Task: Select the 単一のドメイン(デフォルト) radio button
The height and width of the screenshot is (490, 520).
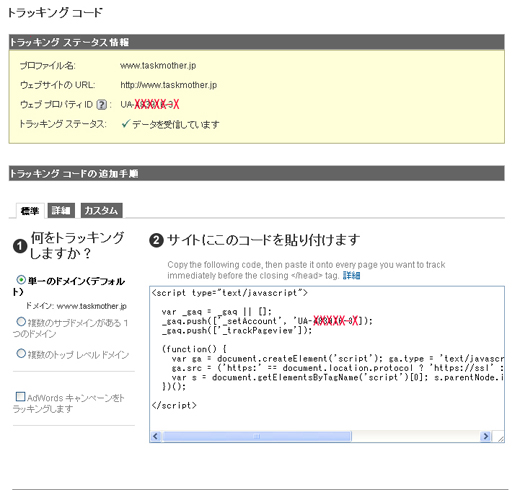Action: [x=21, y=280]
